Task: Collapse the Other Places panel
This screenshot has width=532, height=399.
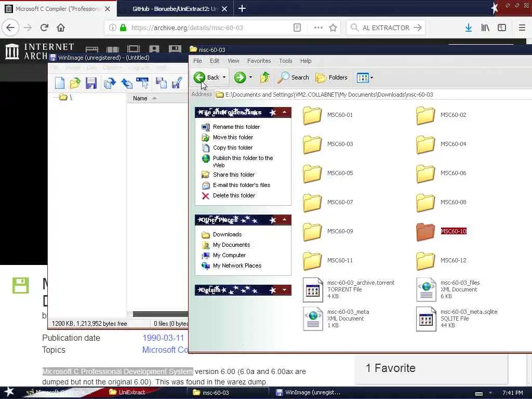Action: click(285, 220)
